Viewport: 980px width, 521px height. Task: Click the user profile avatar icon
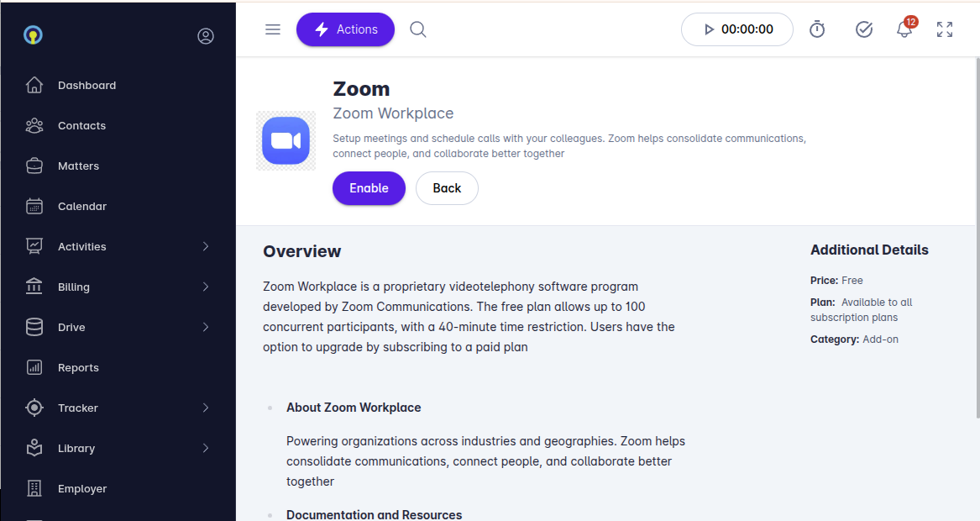[x=206, y=36]
